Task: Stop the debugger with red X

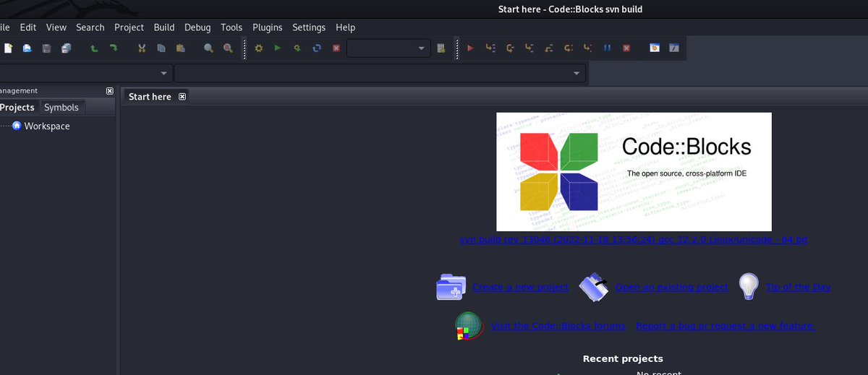Action: 626,48
